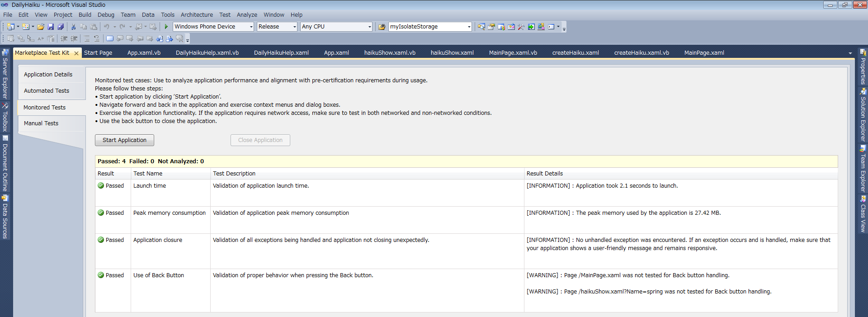Switch to the MainPage.xaml tab

pyautogui.click(x=704, y=52)
